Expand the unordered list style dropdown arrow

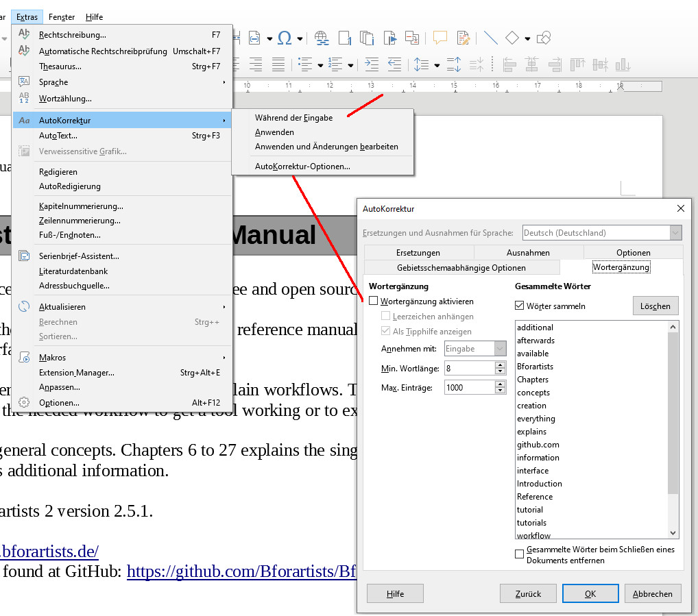click(320, 66)
